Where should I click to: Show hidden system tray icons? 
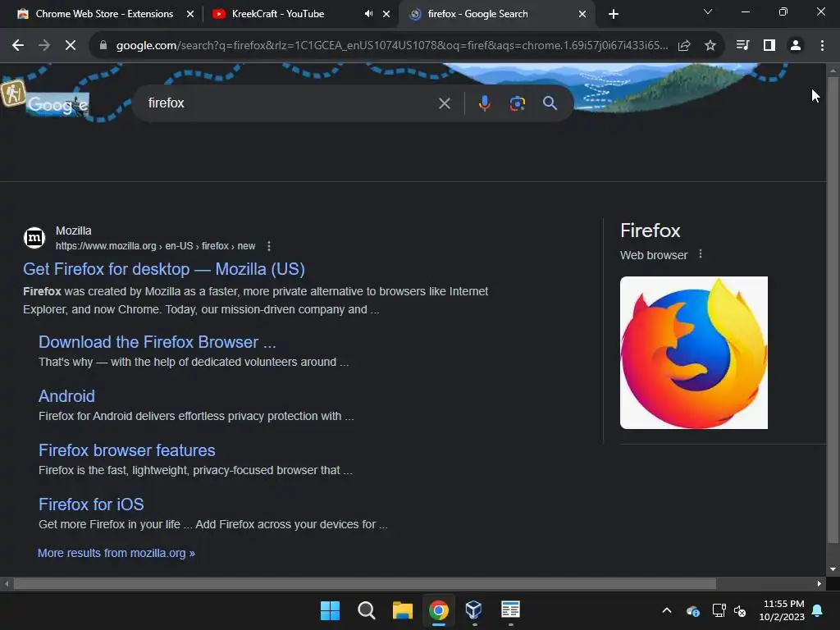(x=667, y=610)
